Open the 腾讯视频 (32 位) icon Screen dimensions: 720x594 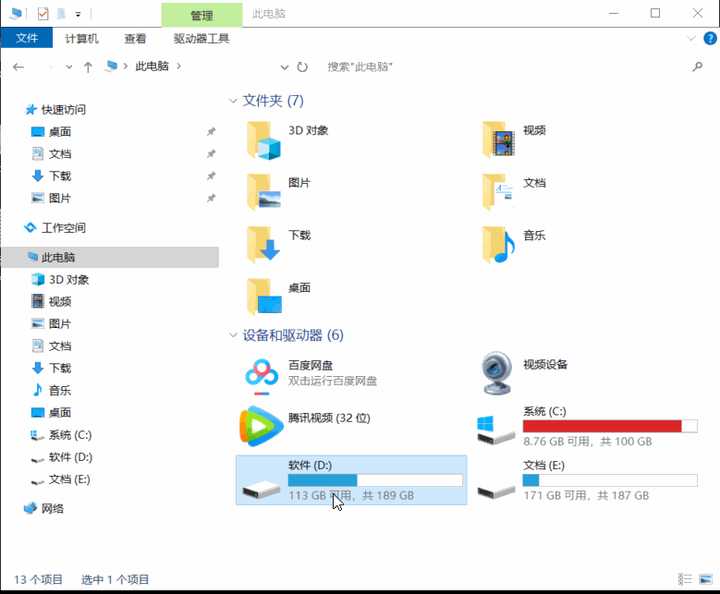[260, 426]
